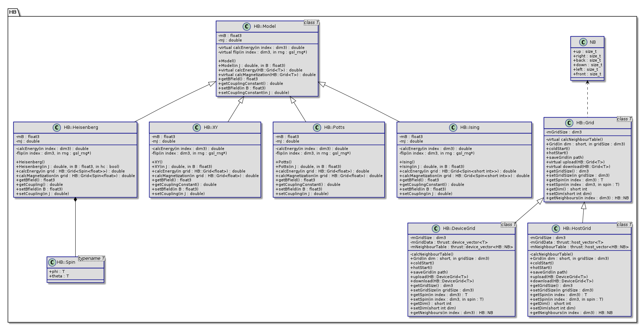Click the '-mNeighbourTable' field in HB::DeviceGrid
Image resolution: width=644 pixels, height=326 pixels.
pos(461,247)
